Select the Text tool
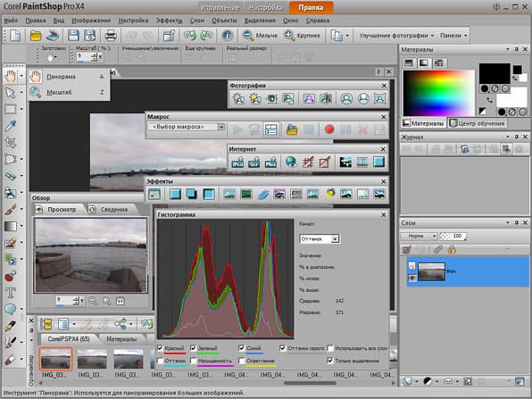The image size is (532, 399). tap(10, 292)
